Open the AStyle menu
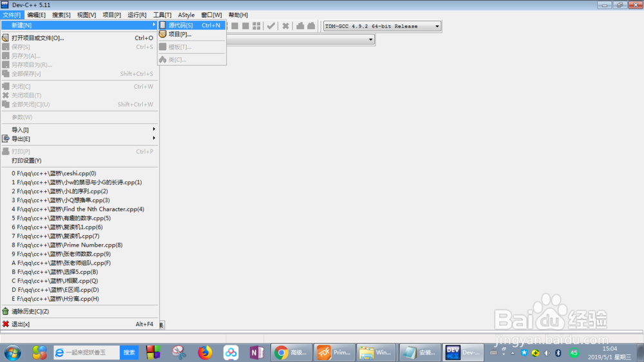644x362 pixels. pyautogui.click(x=186, y=15)
